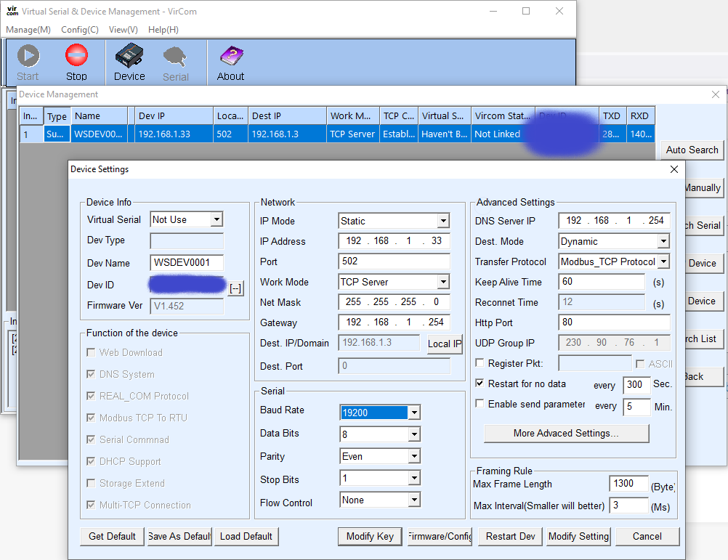Viewport: 728px width, 560px height.
Task: Click the Modify Setting button
Action: click(578, 537)
